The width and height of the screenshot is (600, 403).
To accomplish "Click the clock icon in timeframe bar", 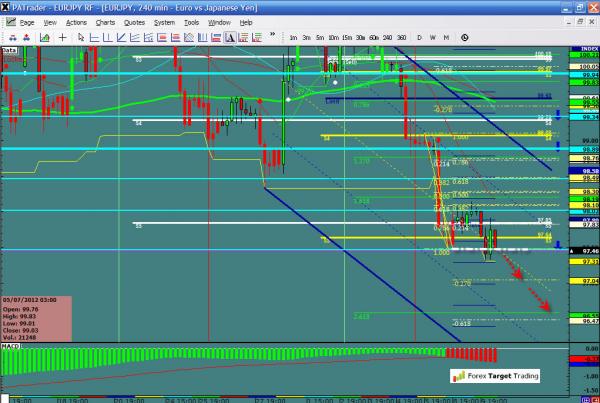I will point(464,37).
